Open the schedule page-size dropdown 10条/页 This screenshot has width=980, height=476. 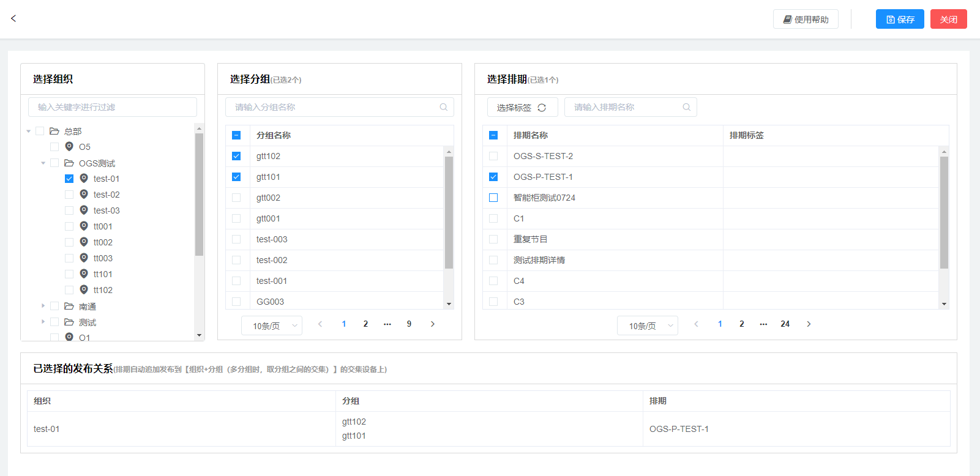(x=648, y=325)
